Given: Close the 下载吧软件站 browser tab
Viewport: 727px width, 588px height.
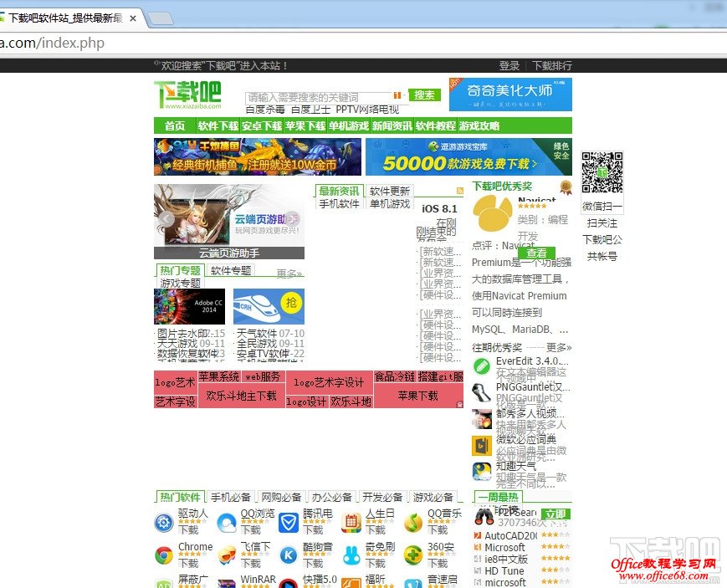Looking at the screenshot, I should 133,18.
